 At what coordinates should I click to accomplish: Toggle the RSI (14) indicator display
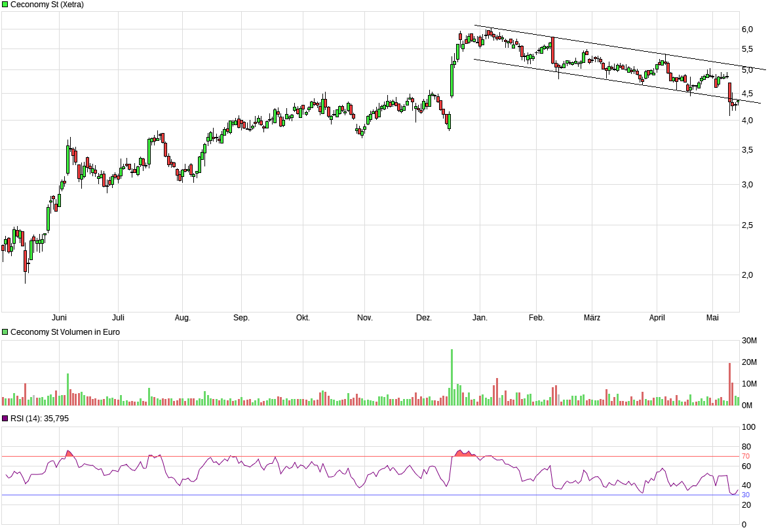[x=39, y=417]
